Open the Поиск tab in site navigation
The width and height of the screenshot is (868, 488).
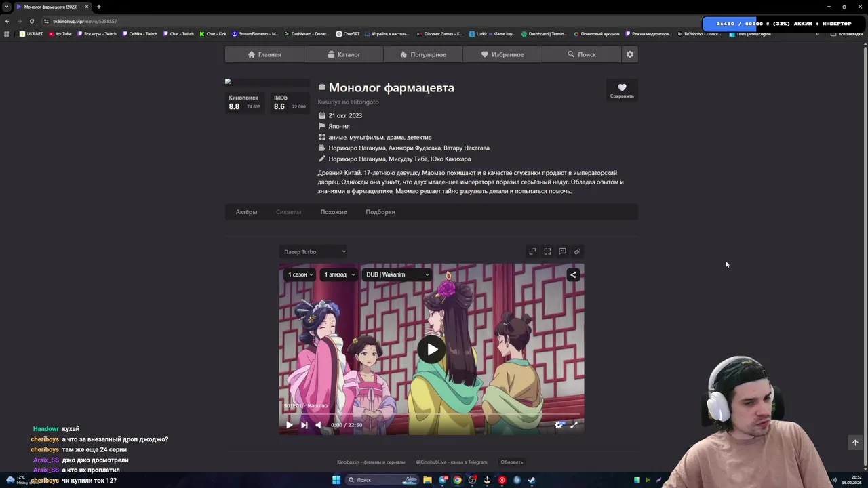point(582,54)
